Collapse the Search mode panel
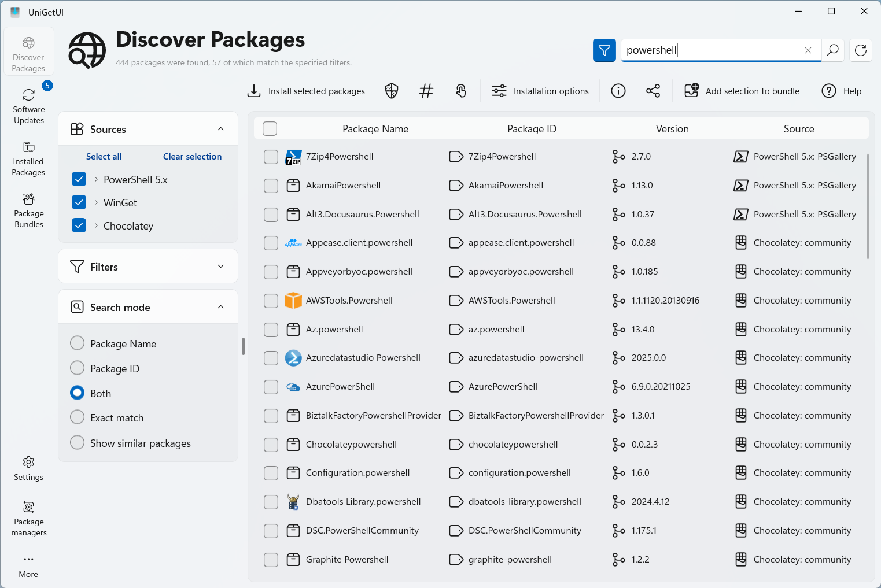 tap(220, 307)
